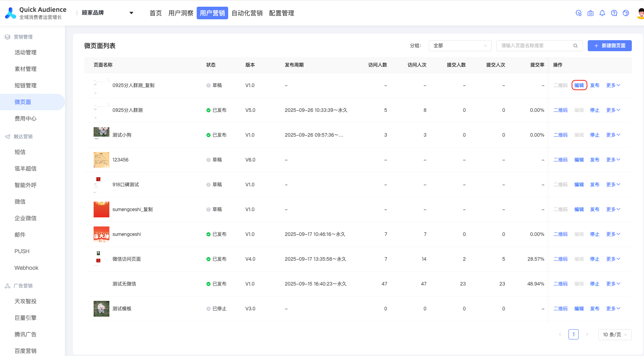Click the globe language icon
Image resolution: width=644 pixels, height=356 pixels.
click(626, 13)
